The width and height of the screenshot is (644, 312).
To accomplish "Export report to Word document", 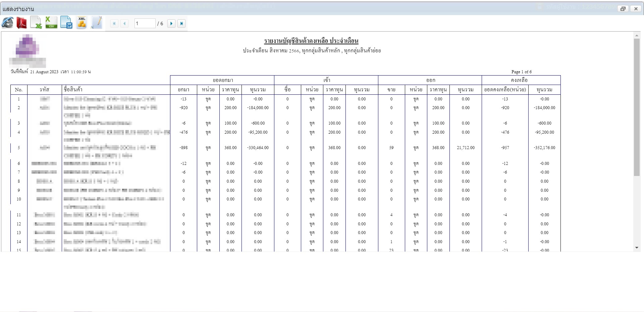I will pos(66,23).
